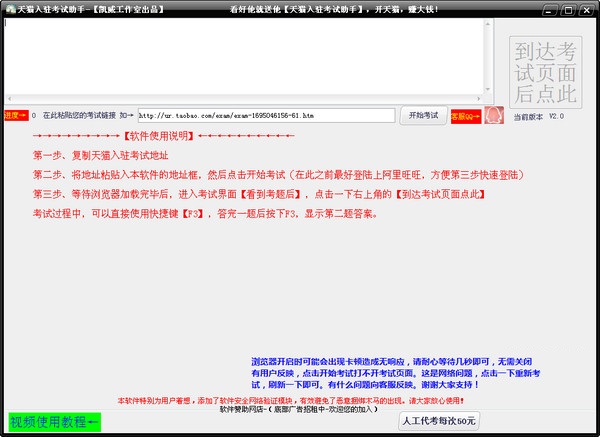
Task: Click the horizontal scrollbar left arrow
Action: pyautogui.click(x=10, y=99)
